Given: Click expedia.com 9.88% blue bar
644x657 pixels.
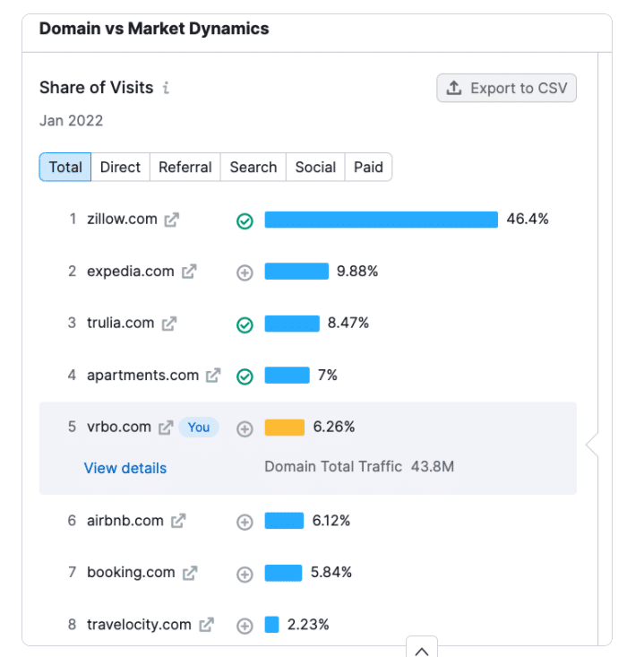Looking at the screenshot, I should (296, 271).
